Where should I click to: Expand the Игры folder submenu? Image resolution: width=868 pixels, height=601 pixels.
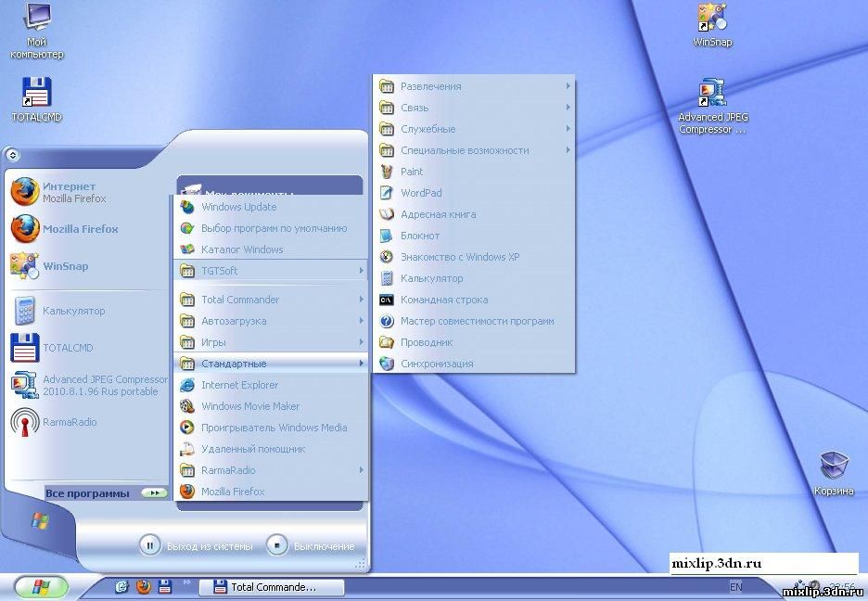pos(270,342)
